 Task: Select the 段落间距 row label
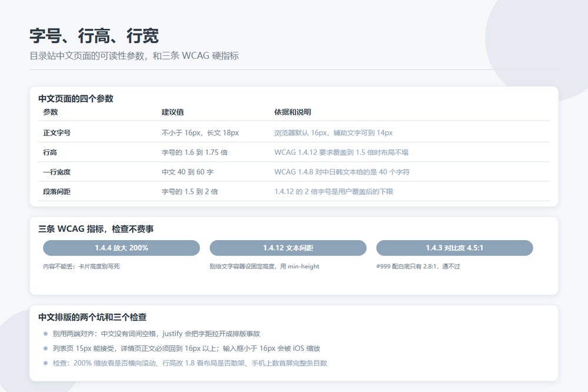pos(56,191)
